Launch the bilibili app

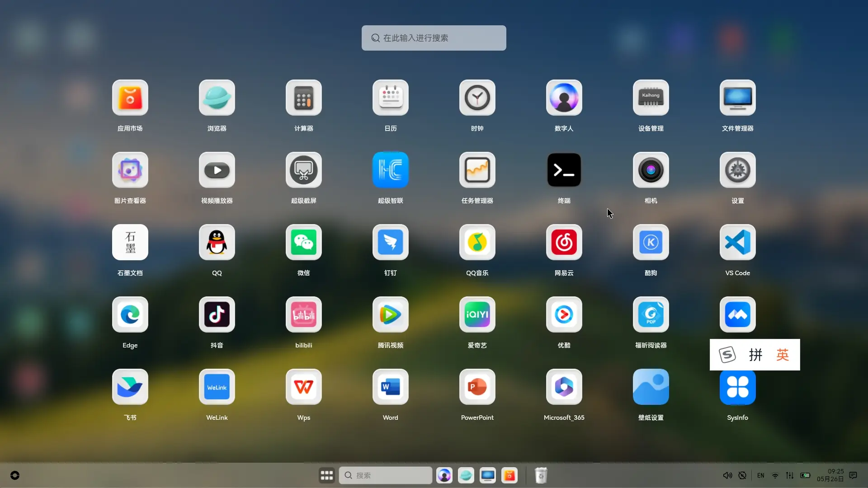tap(304, 314)
